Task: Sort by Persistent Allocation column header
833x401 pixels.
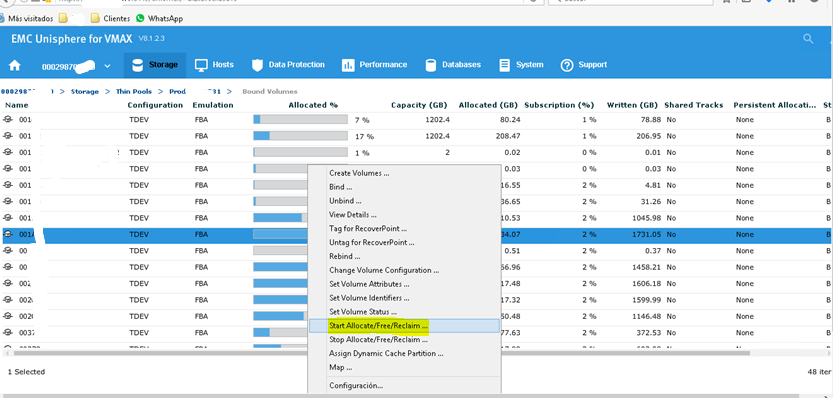Action: pos(775,105)
